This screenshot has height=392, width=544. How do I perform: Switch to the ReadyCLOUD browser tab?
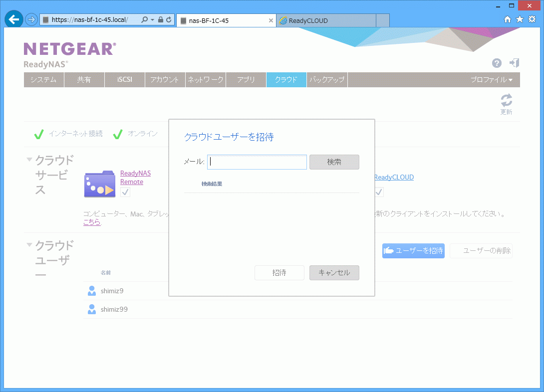(324, 20)
